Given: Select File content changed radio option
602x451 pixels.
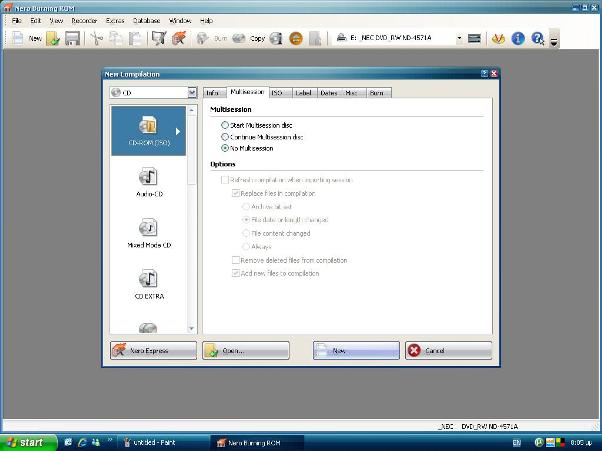Looking at the screenshot, I should 246,233.
